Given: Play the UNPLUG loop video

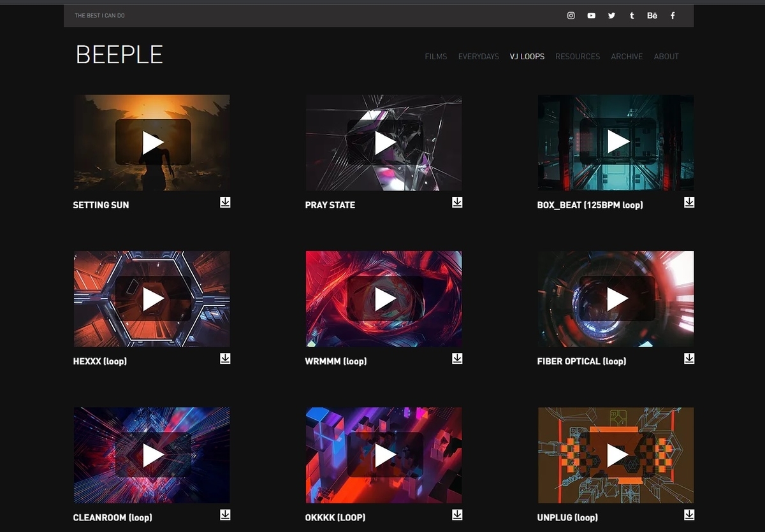Looking at the screenshot, I should click(x=617, y=455).
